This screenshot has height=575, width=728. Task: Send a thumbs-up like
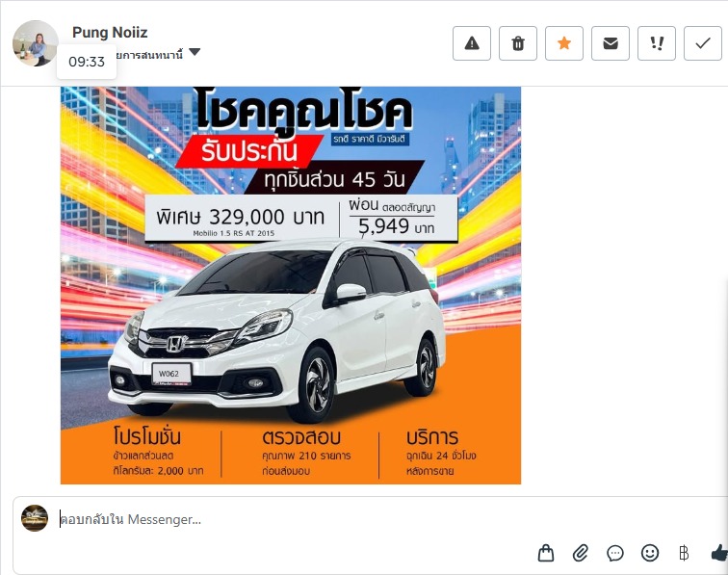point(719,553)
